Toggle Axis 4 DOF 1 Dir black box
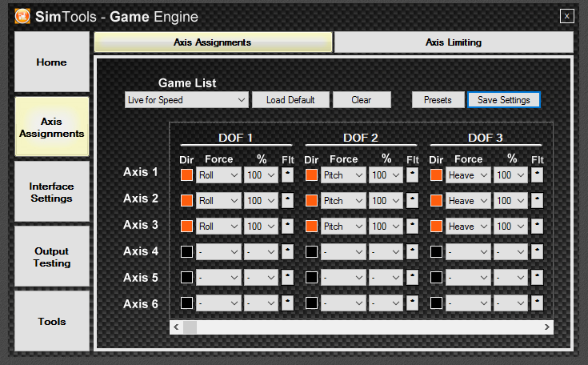The width and height of the screenshot is (588, 365). point(186,251)
